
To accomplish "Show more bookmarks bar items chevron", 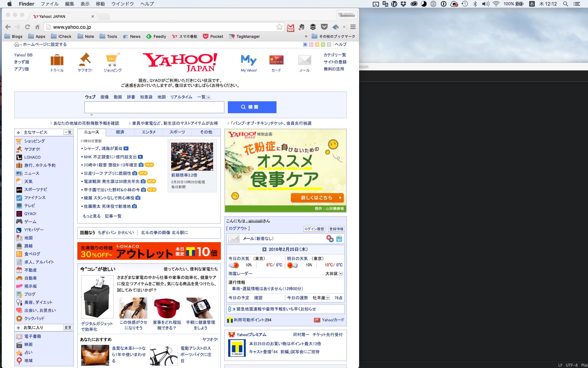I will pyautogui.click(x=306, y=36).
